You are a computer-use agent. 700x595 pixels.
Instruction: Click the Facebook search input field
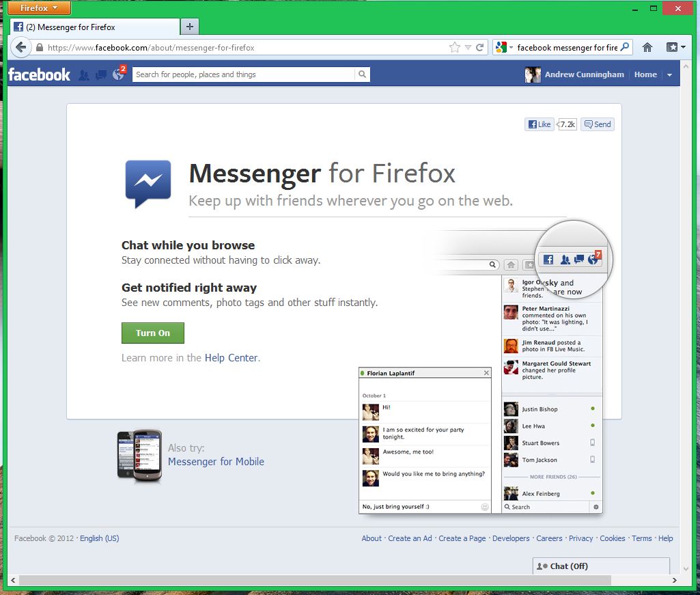(x=244, y=74)
